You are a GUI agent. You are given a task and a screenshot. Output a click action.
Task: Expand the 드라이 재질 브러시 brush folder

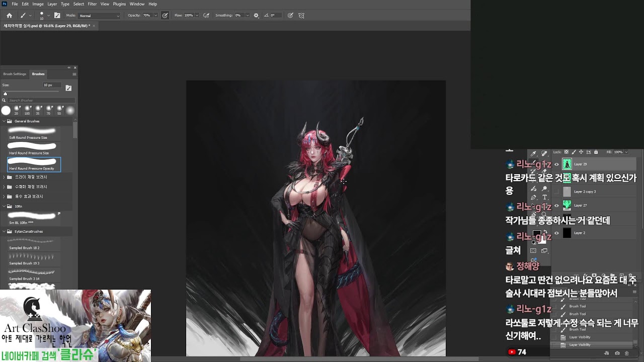tap(4, 177)
